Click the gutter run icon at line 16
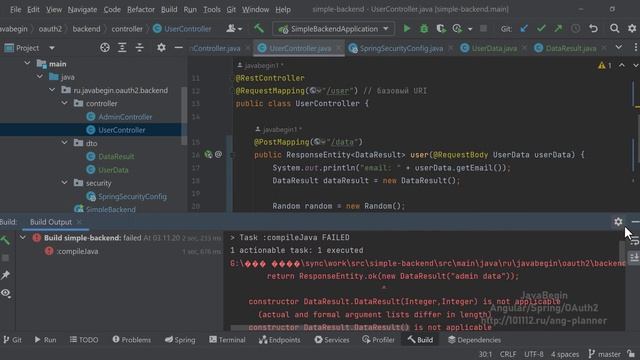 [x=209, y=154]
